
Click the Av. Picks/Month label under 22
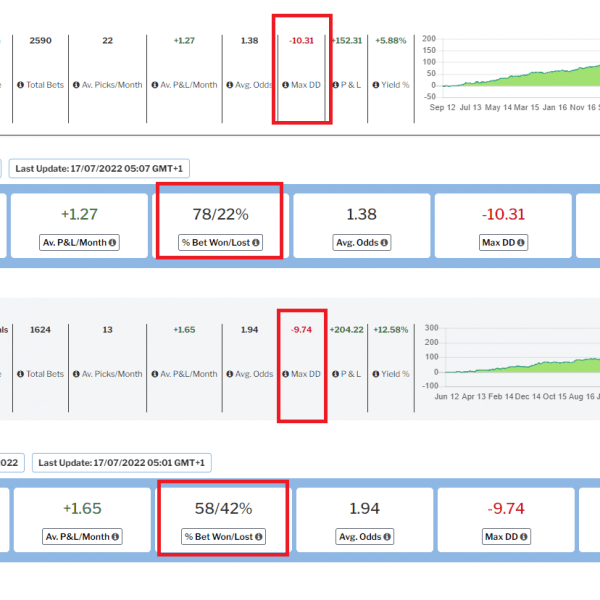click(x=112, y=85)
